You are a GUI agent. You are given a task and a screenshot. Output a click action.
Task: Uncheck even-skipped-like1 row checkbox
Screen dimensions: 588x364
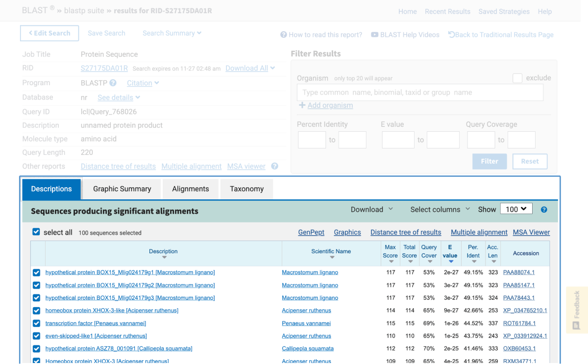pyautogui.click(x=36, y=336)
